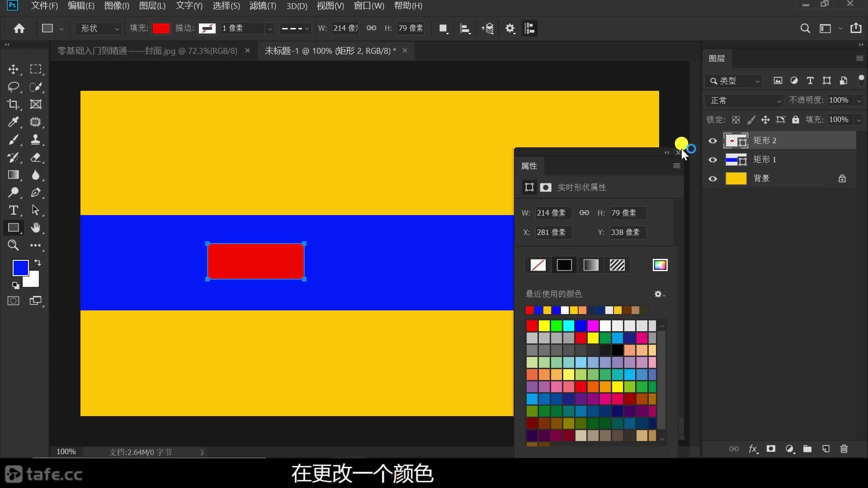Select the Frame tool
The image size is (868, 488).
click(x=36, y=104)
